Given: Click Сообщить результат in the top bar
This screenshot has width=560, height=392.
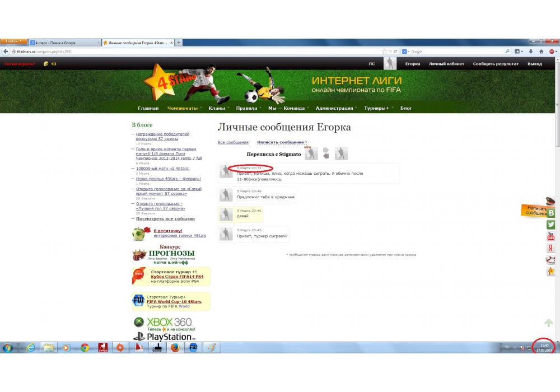Looking at the screenshot, I should [x=496, y=64].
